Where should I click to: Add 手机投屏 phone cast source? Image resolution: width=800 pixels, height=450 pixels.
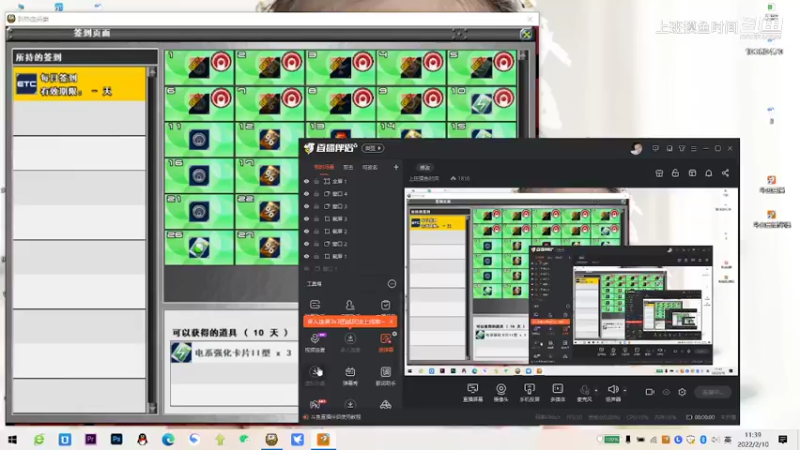pyautogui.click(x=529, y=392)
